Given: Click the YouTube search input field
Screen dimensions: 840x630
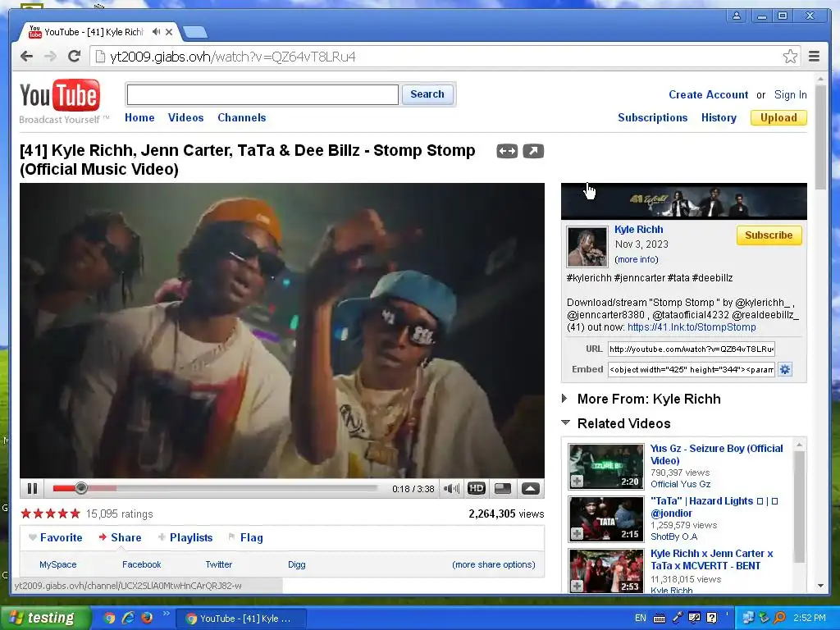Looking at the screenshot, I should pos(262,95).
